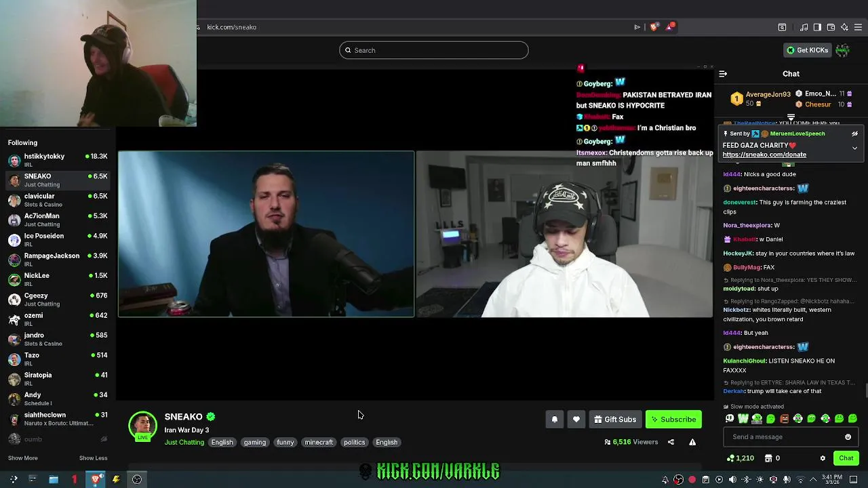Click the chat scrollbar thumb
This screenshot has height=488, width=868.
coord(866,391)
